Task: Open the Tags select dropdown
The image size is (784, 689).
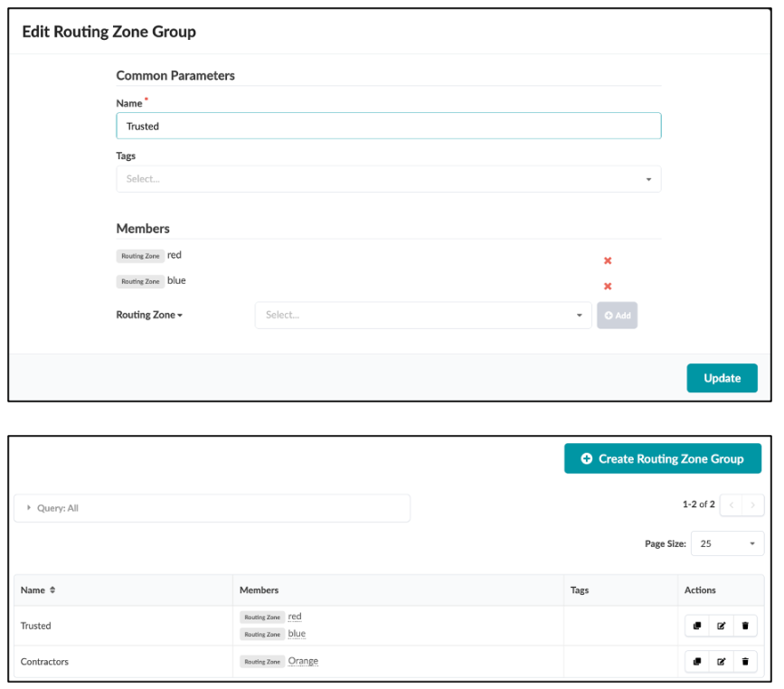Action: click(x=388, y=179)
